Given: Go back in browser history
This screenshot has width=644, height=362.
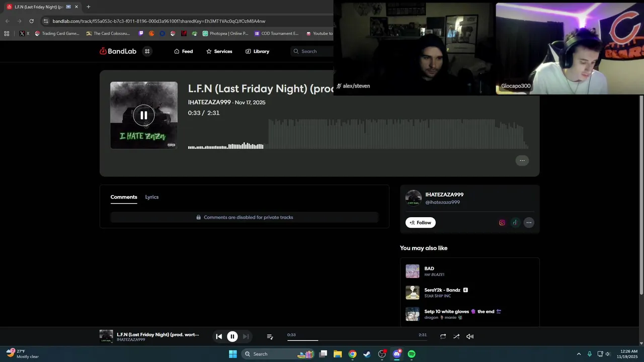Looking at the screenshot, I should 7,21.
